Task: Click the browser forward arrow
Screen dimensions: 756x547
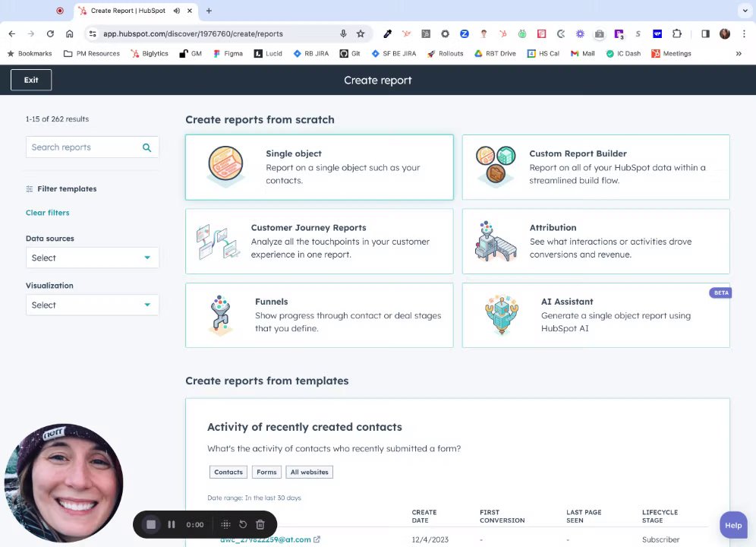Action: 31,33
